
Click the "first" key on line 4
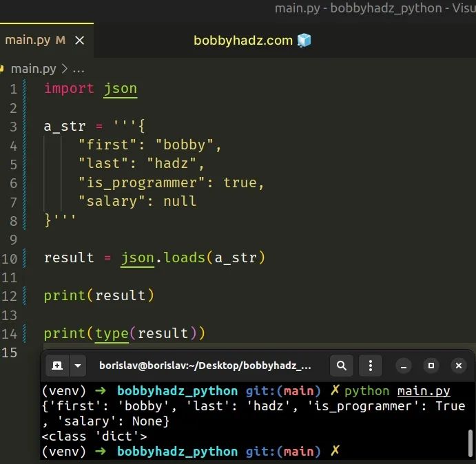[107, 145]
